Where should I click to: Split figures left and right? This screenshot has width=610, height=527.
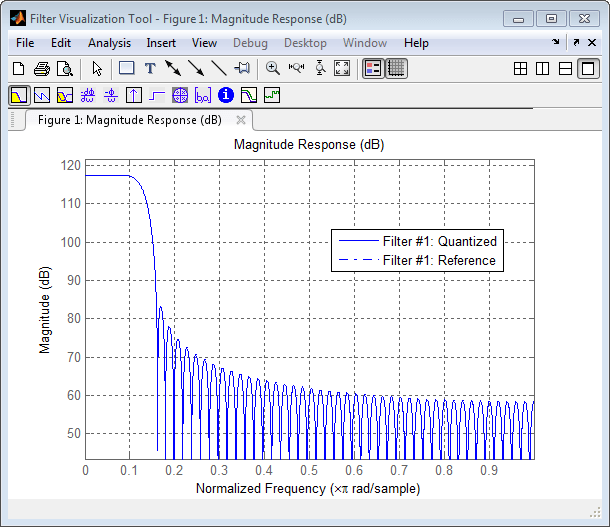point(542,69)
